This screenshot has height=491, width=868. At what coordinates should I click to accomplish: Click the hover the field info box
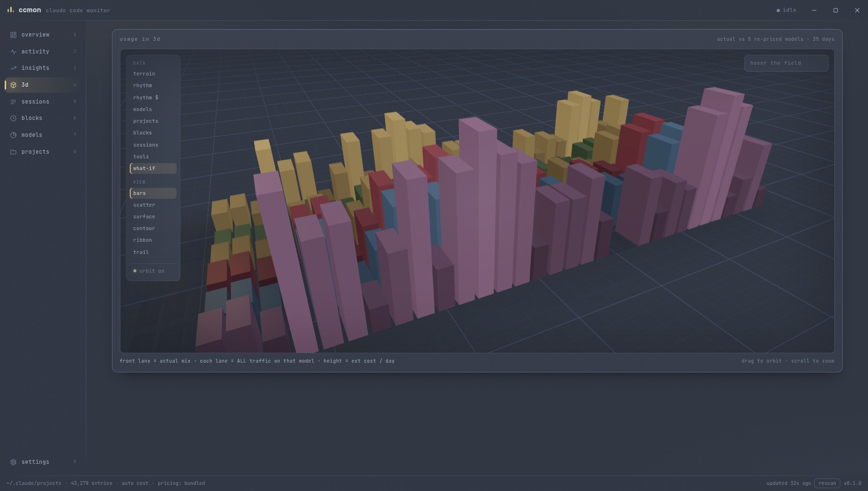[x=786, y=63]
